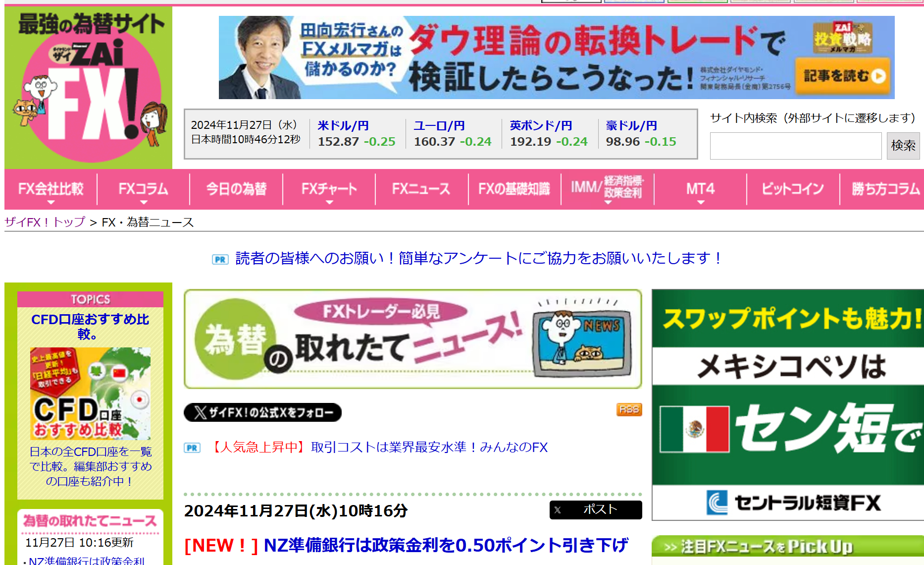Click the Mexican flag in the ad
Viewport: 924px width, 565px height.
(x=694, y=429)
